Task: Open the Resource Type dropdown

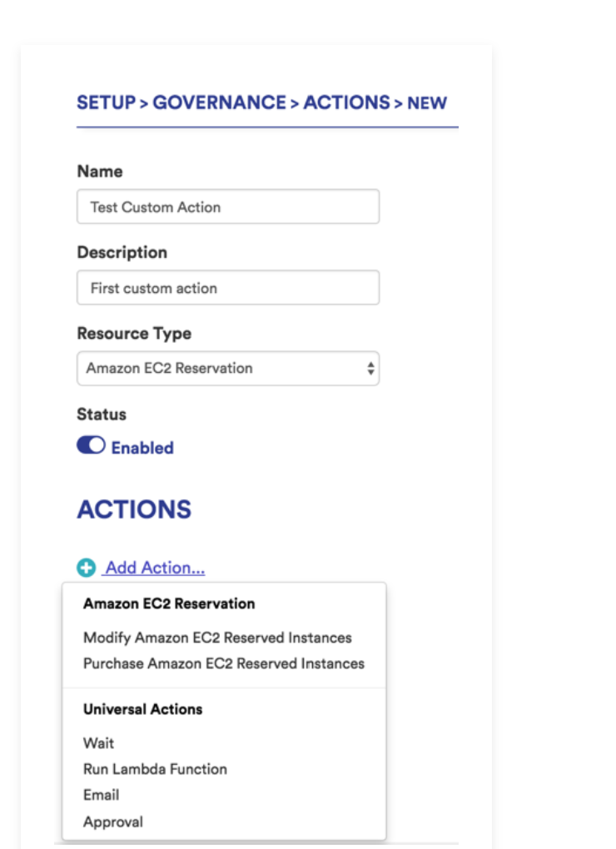Action: [227, 368]
